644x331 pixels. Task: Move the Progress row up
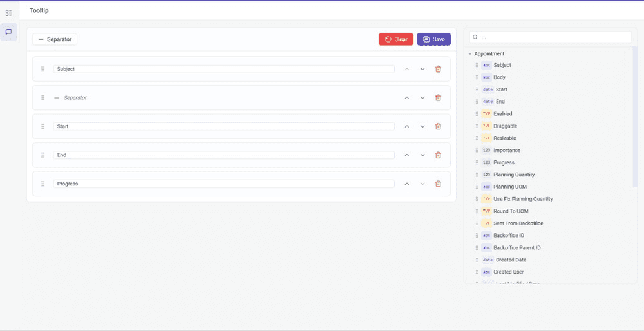pos(407,184)
